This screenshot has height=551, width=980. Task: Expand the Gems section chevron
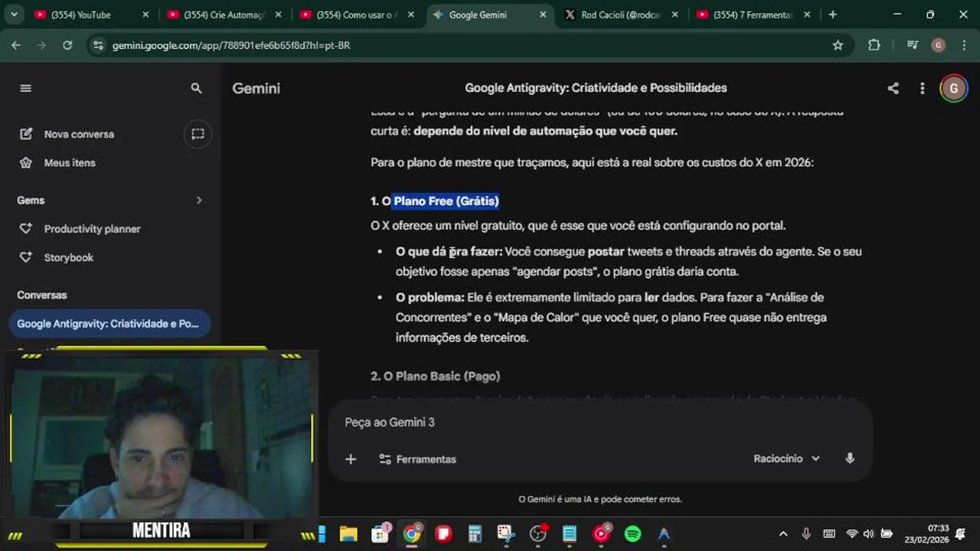pyautogui.click(x=199, y=200)
